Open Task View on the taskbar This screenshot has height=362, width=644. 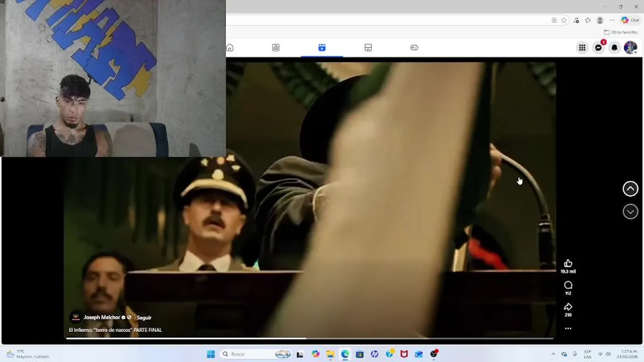(x=300, y=354)
